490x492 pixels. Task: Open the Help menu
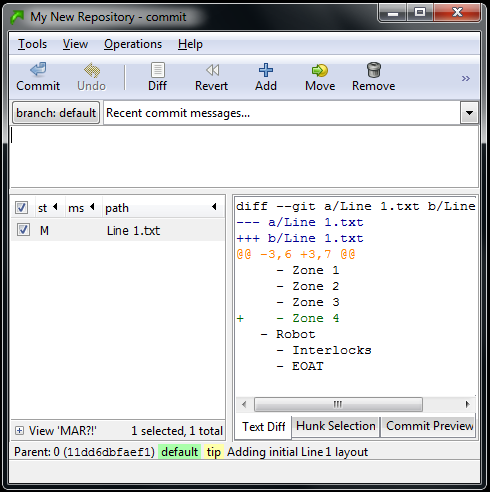click(190, 44)
